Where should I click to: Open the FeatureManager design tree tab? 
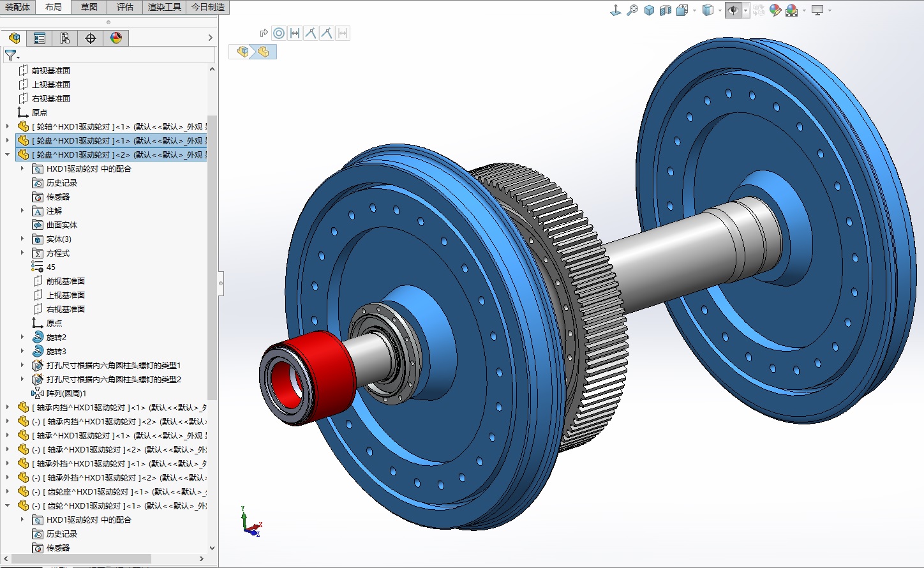14,38
